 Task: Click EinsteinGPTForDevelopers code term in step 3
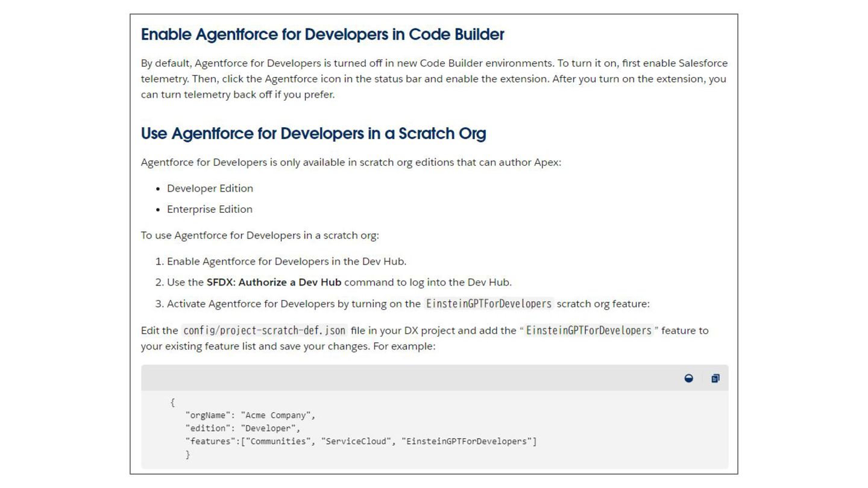[489, 304]
